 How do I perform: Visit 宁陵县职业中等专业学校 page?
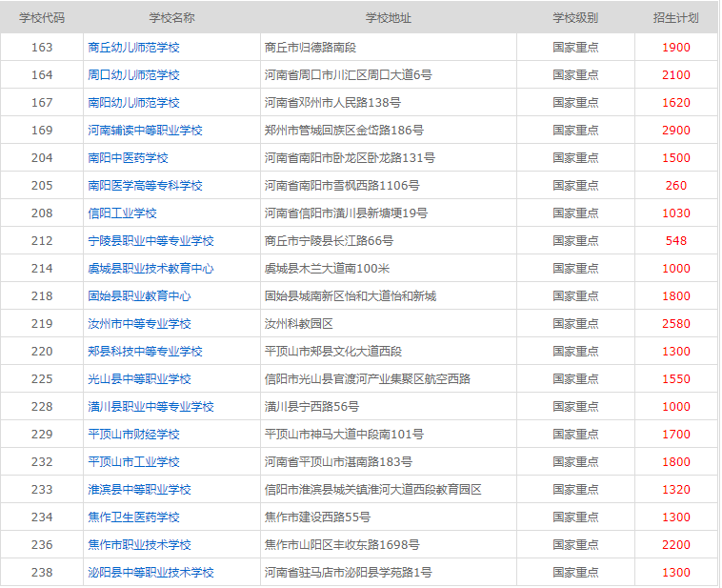click(x=150, y=240)
